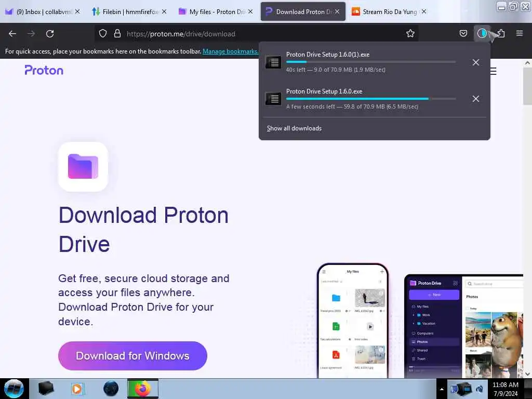This screenshot has height=399, width=532.
Task: Open Show all downloads
Action: [294, 128]
